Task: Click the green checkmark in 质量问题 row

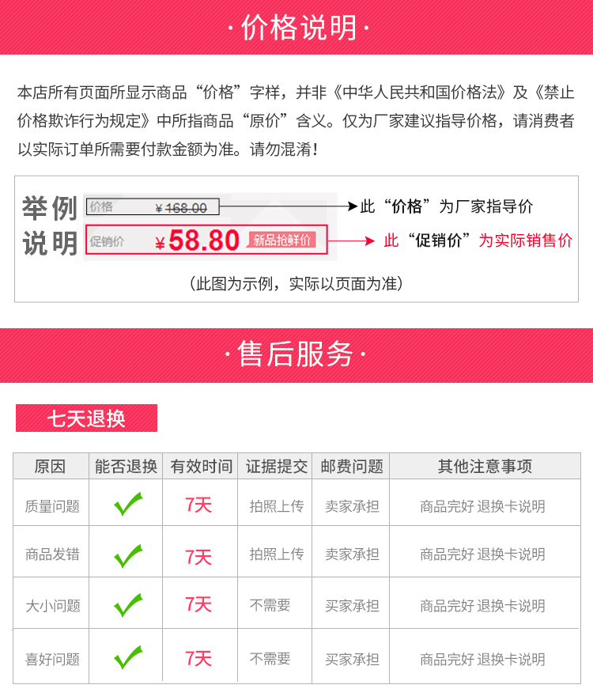Action: pos(128,504)
